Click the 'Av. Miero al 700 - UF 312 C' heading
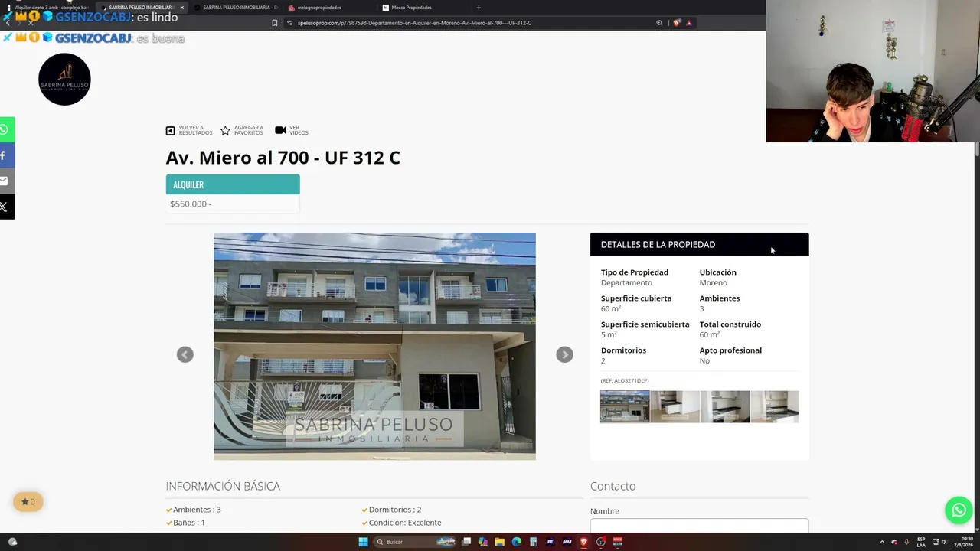The image size is (980, 551). (283, 158)
